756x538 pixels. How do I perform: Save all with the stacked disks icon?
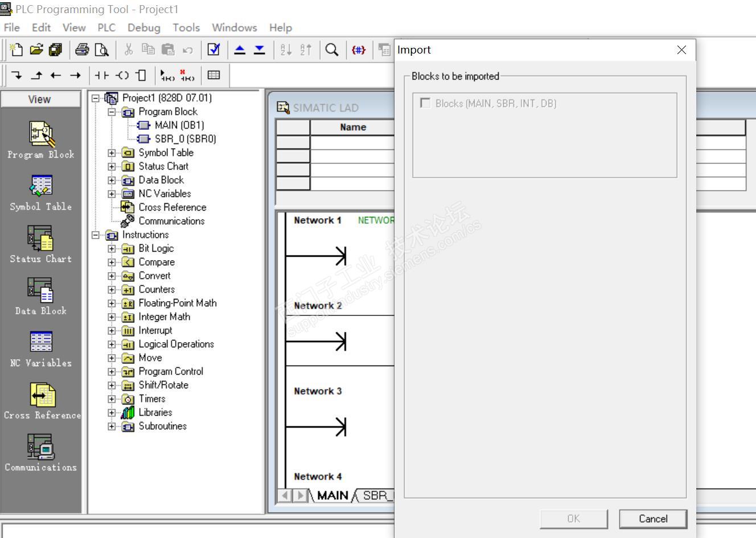coord(55,50)
